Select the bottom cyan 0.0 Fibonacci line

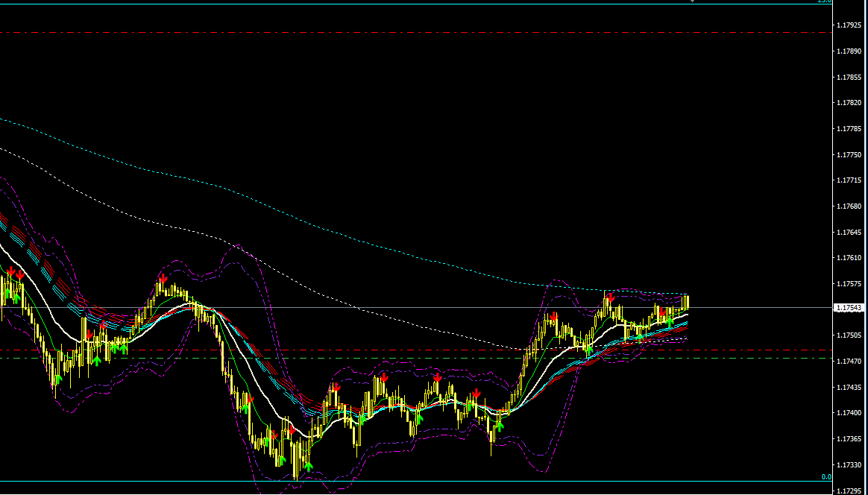tap(416, 481)
